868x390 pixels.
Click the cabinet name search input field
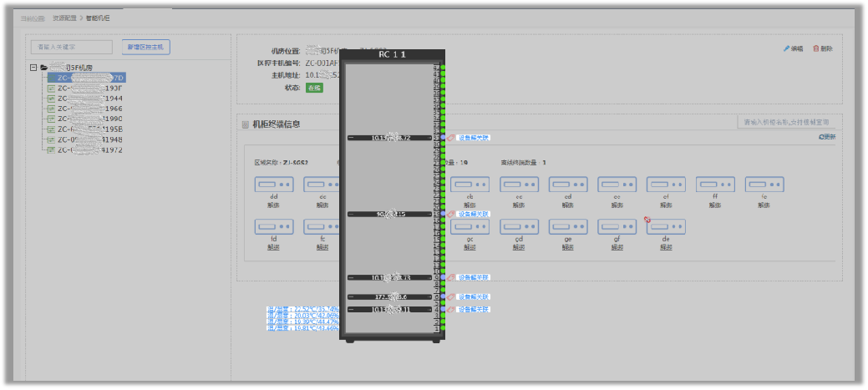[x=786, y=122]
